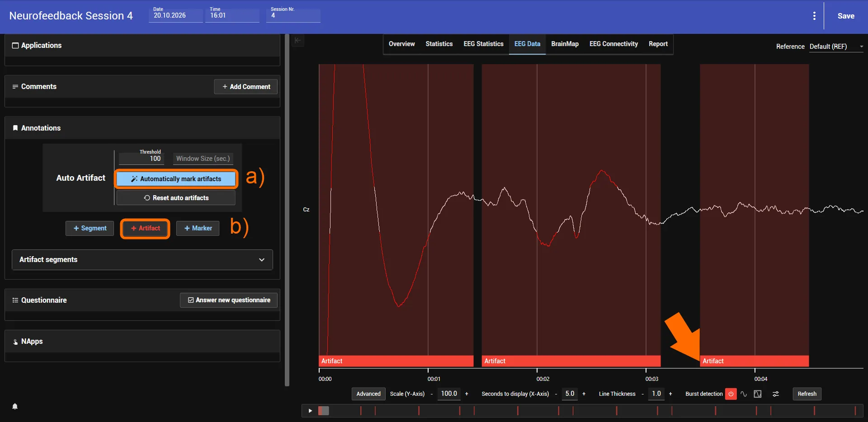Expand the Artifact segments dropdown
Viewport: 868px width, 422px height.
(142, 260)
